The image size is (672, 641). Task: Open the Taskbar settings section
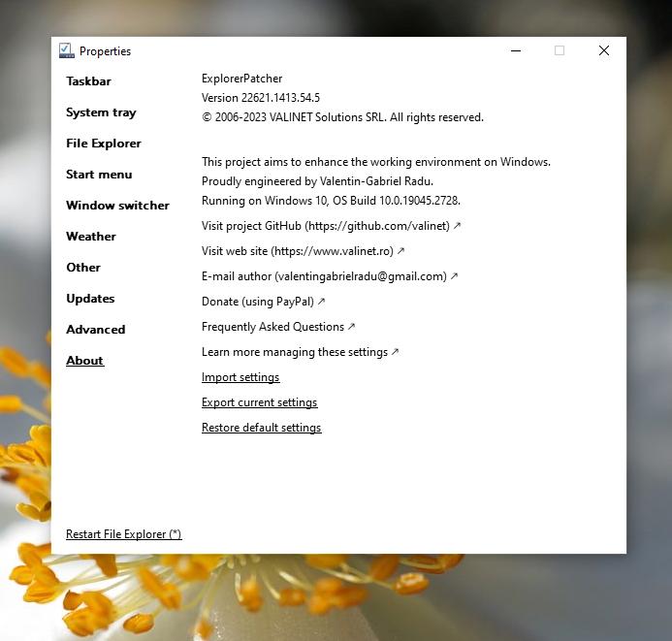pos(88,81)
